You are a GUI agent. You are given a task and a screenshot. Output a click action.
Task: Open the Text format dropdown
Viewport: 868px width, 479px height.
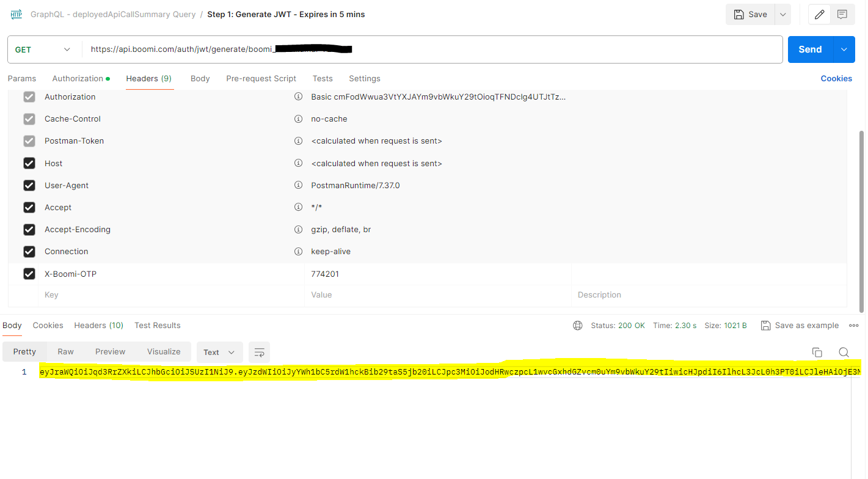tap(219, 352)
